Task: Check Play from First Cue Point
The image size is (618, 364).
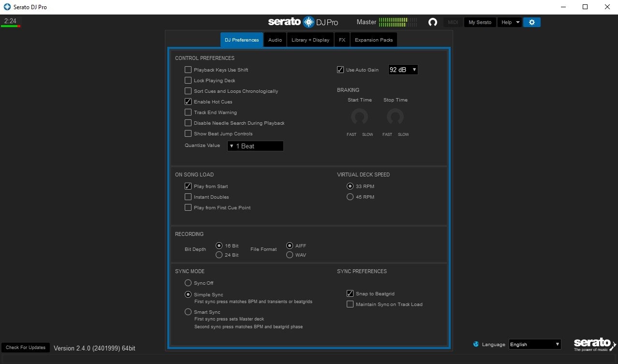Action: click(188, 207)
